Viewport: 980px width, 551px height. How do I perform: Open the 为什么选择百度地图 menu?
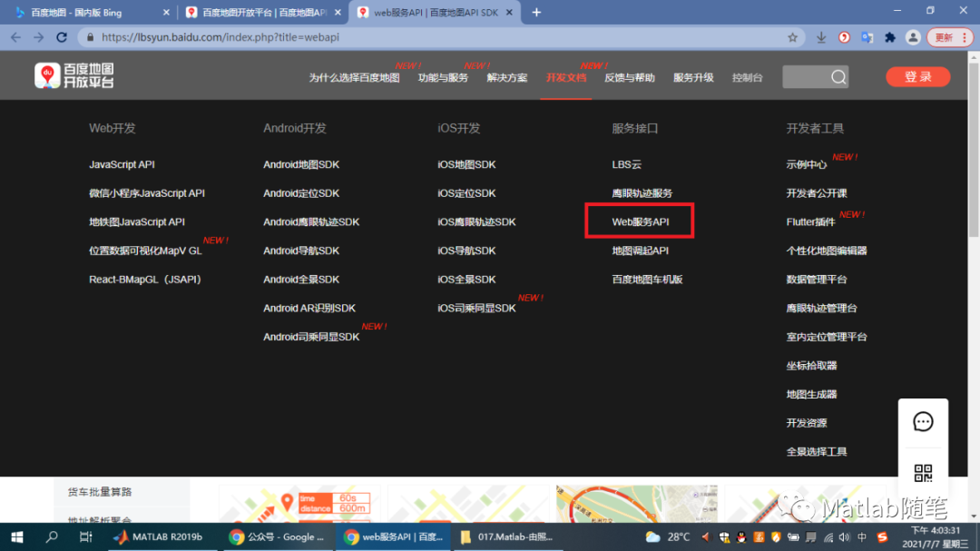(x=354, y=77)
